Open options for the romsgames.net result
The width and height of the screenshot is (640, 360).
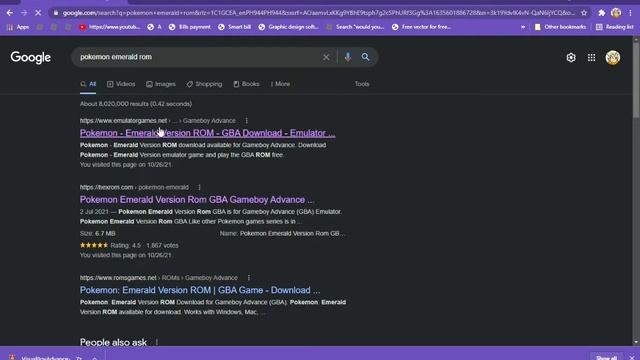249,278
